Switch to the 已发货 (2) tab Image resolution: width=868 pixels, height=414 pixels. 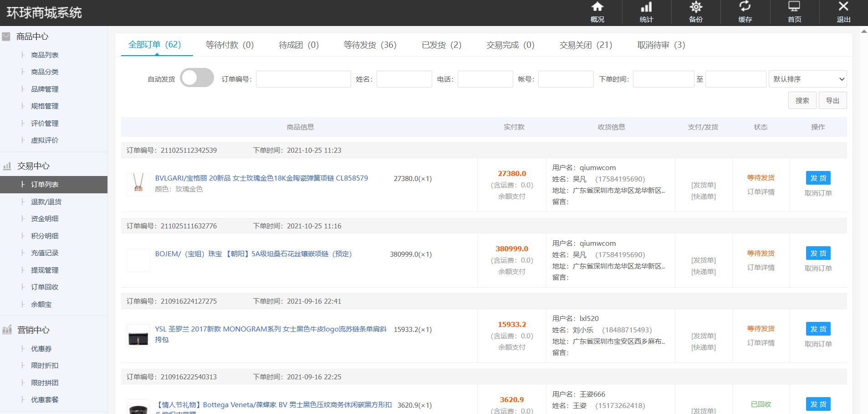[441, 45]
